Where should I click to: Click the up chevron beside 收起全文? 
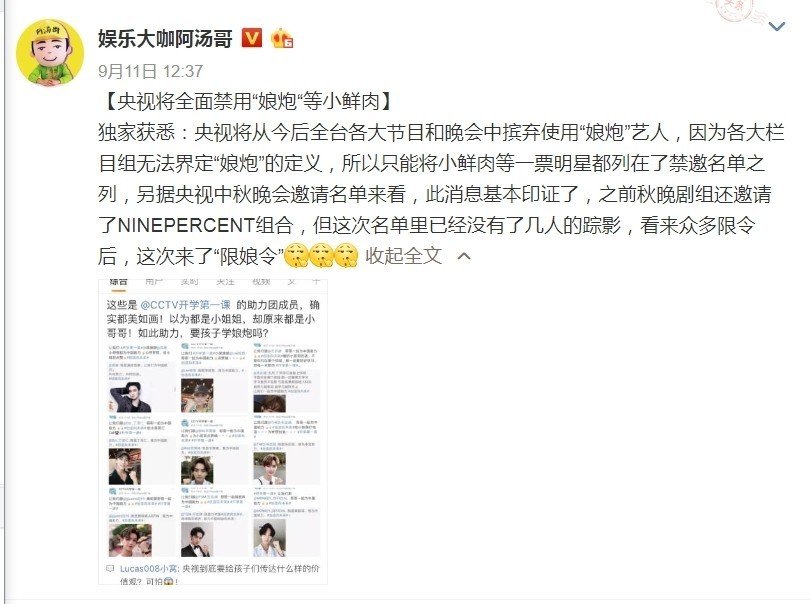[x=464, y=256]
